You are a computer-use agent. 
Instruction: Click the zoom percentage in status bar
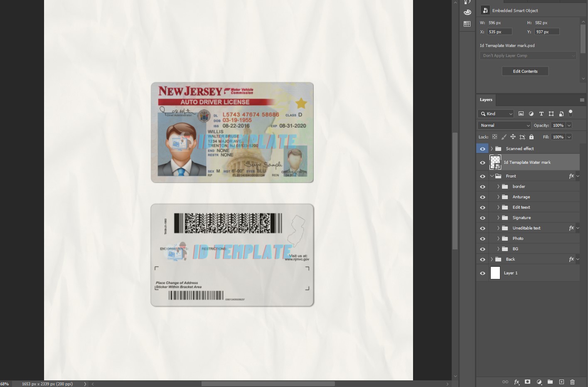point(4,384)
